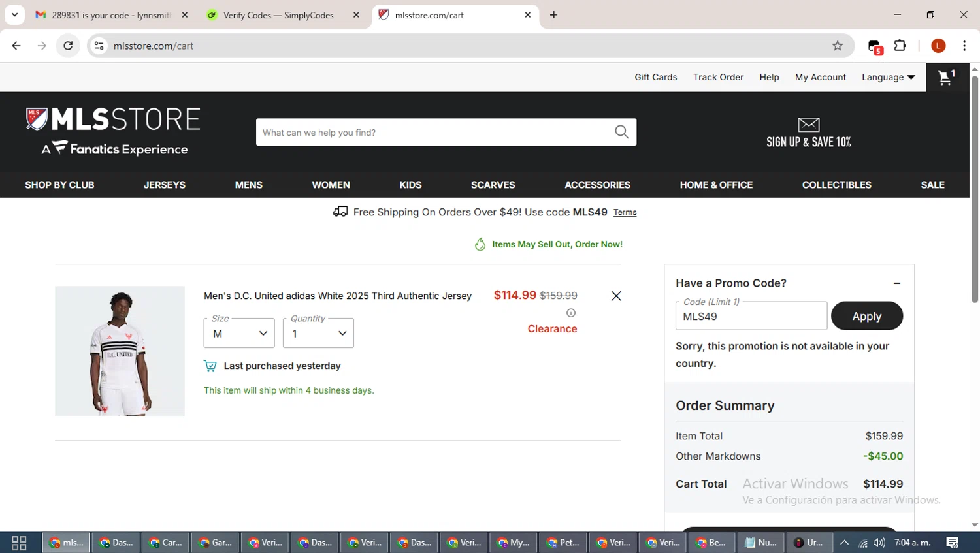Open the Nu... Notepad taskbar item

(x=762, y=543)
